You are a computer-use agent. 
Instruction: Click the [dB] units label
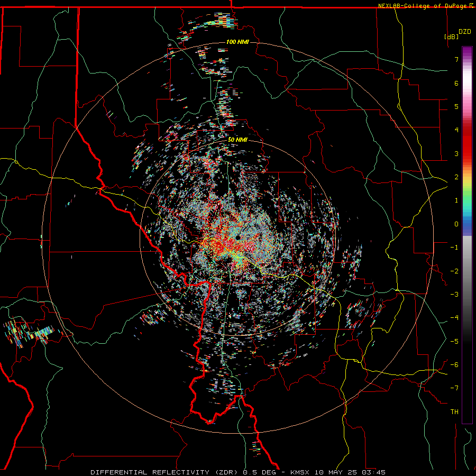pos(452,36)
